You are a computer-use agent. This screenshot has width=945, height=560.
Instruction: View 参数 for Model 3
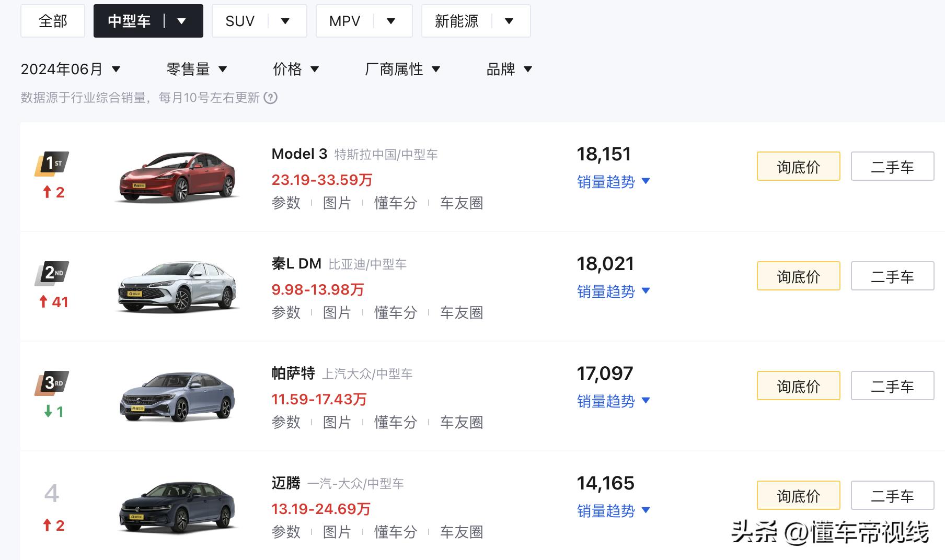tap(286, 203)
